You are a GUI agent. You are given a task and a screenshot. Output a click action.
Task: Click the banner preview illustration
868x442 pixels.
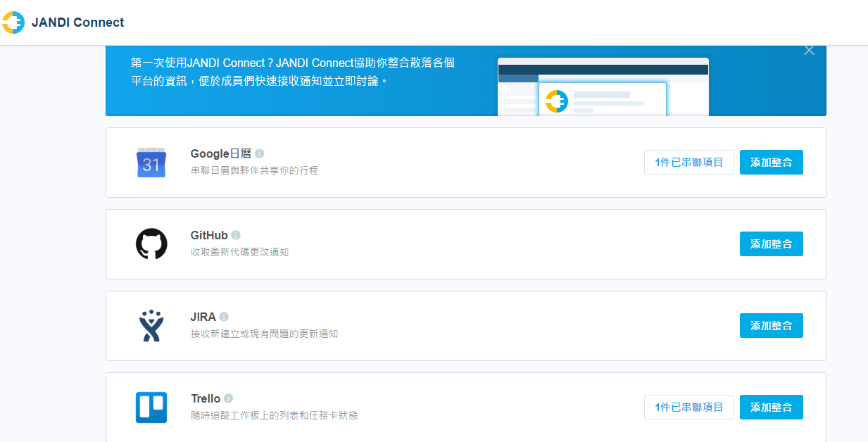coord(603,87)
